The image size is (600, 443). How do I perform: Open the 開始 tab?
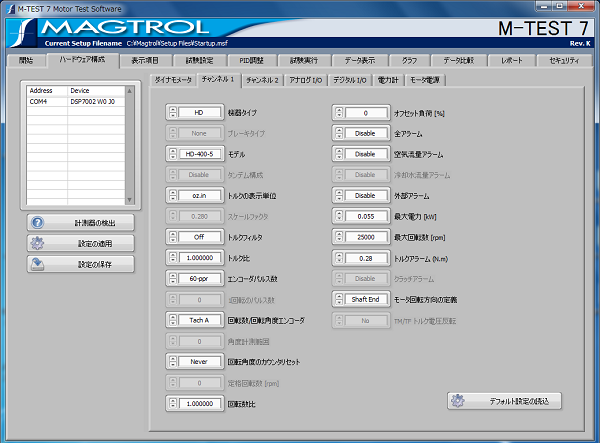coord(26,60)
